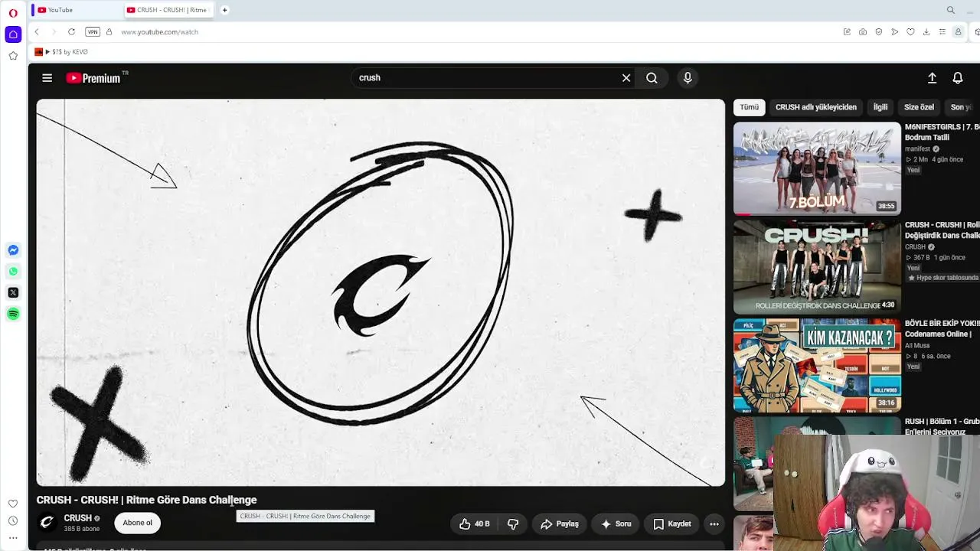Filter by CRUSH adlı yükleyiciden chip
The image size is (980, 551).
pos(816,107)
